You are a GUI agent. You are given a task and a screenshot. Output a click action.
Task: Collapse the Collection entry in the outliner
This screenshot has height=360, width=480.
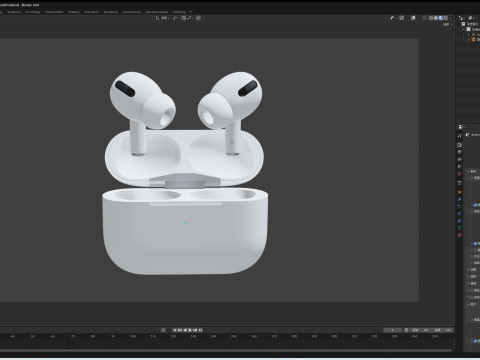click(463, 29)
